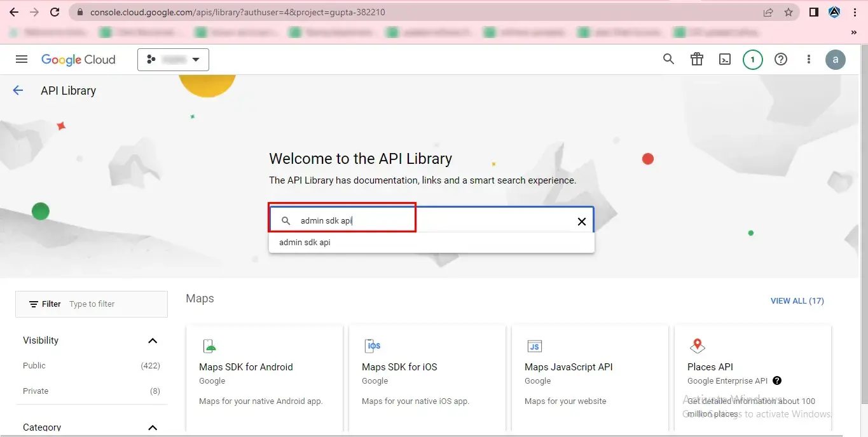Click the Places API pin icon
The width and height of the screenshot is (868, 437).
pyautogui.click(x=698, y=346)
